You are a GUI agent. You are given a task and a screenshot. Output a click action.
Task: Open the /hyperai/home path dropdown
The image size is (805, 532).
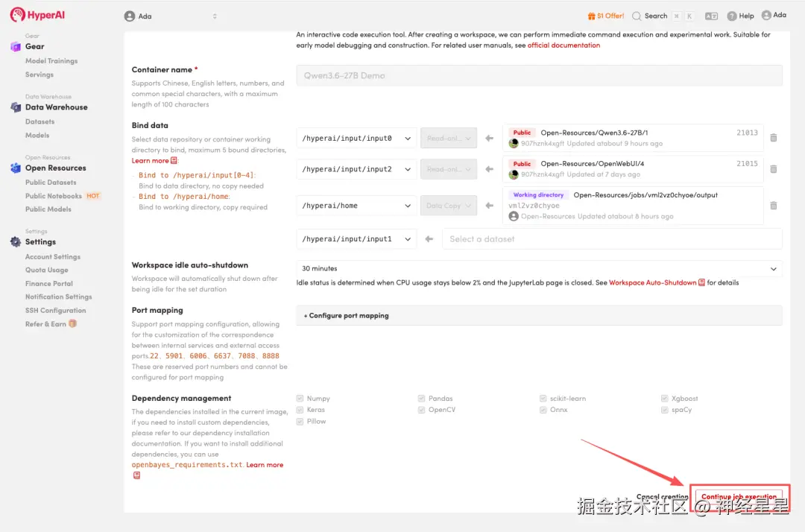tap(356, 205)
